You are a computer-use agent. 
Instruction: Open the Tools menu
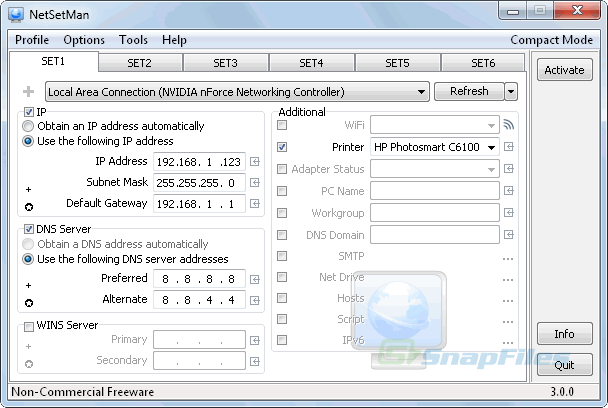tap(133, 40)
